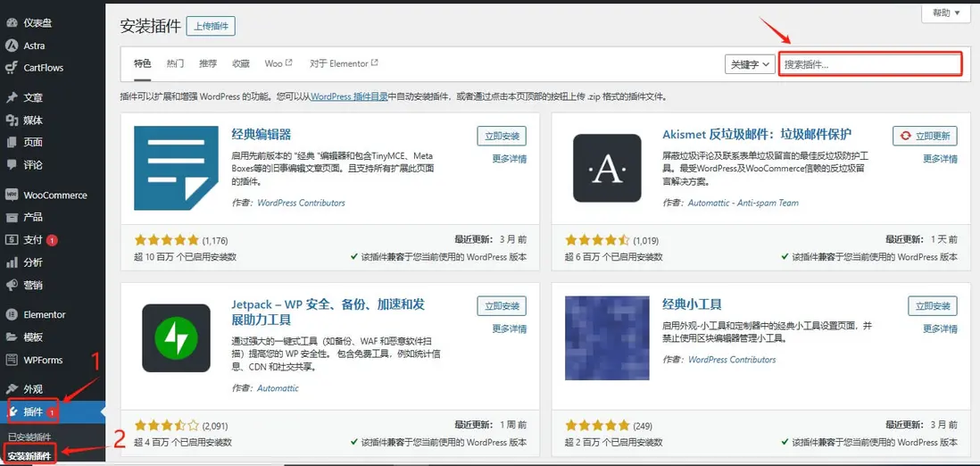Click the 上传插件 button
980x466 pixels.
[211, 26]
